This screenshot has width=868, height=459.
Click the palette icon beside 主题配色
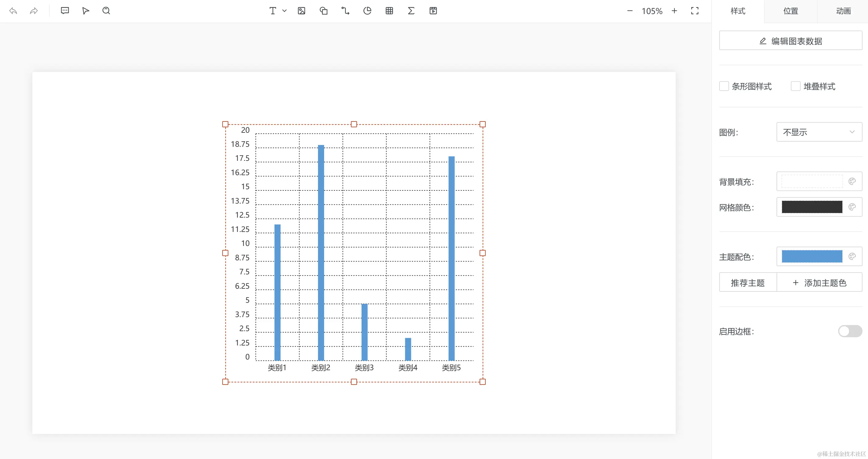pos(852,256)
